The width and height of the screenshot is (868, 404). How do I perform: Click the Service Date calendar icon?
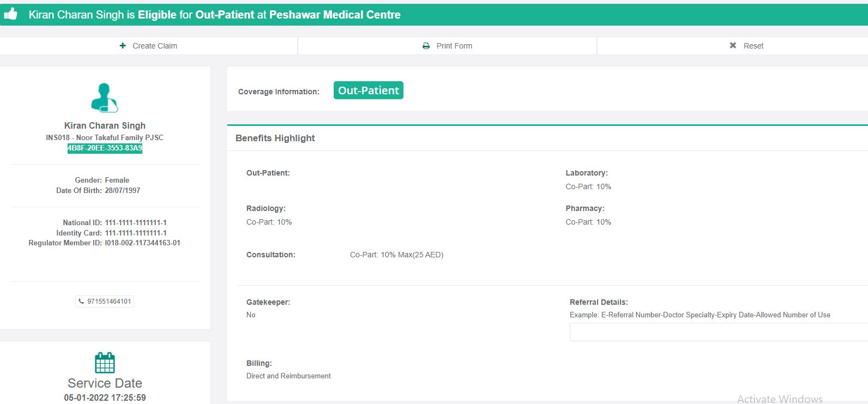[105, 363]
